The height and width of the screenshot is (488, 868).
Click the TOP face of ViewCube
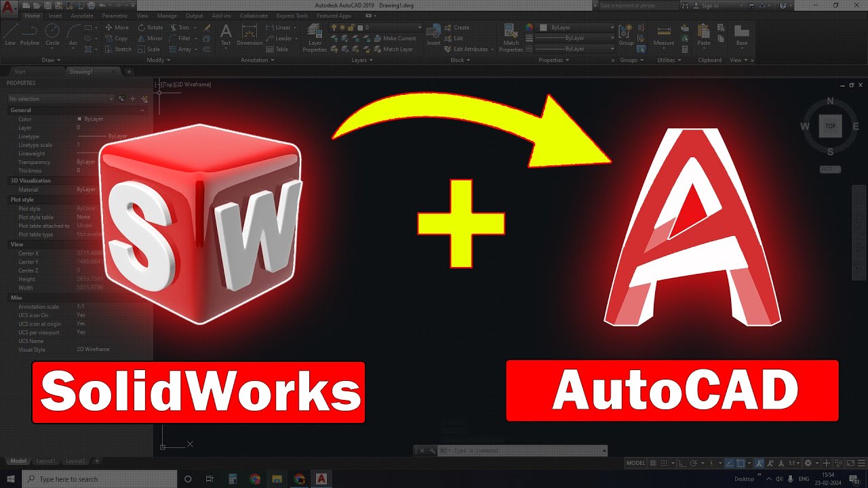830,126
